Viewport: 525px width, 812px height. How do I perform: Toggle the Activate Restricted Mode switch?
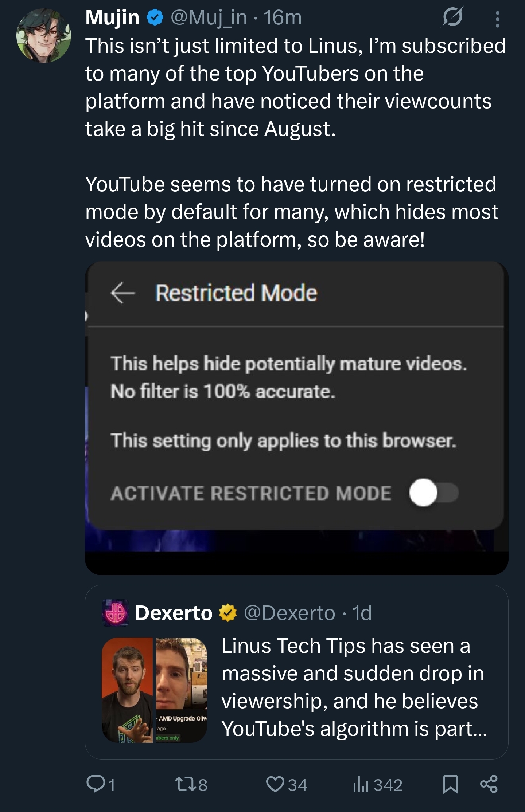pos(433,493)
